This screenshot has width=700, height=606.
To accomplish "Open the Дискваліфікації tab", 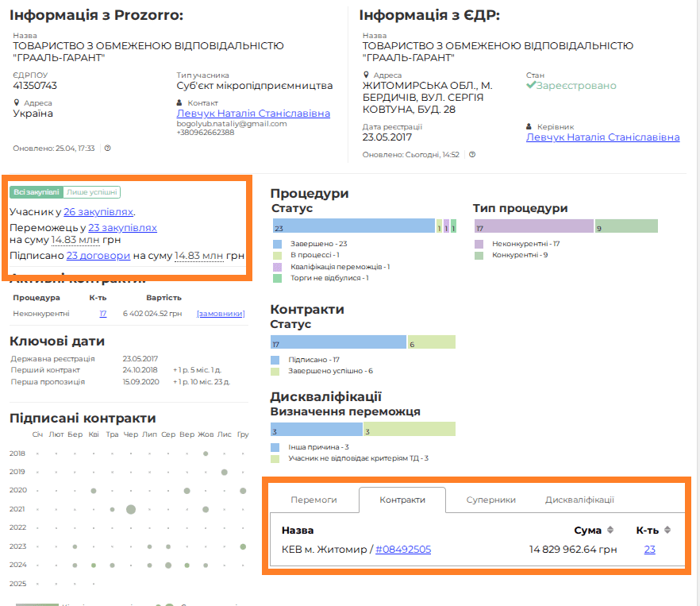I will coord(579,500).
